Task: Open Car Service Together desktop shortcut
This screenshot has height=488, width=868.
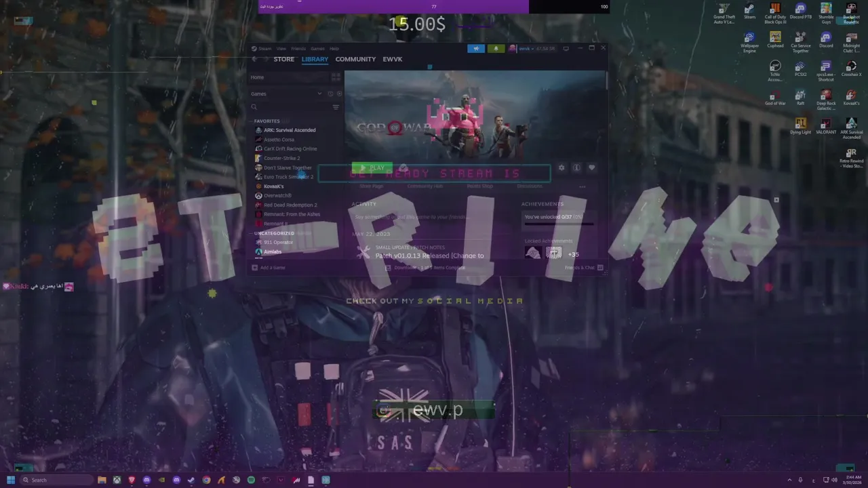Action: [800, 42]
